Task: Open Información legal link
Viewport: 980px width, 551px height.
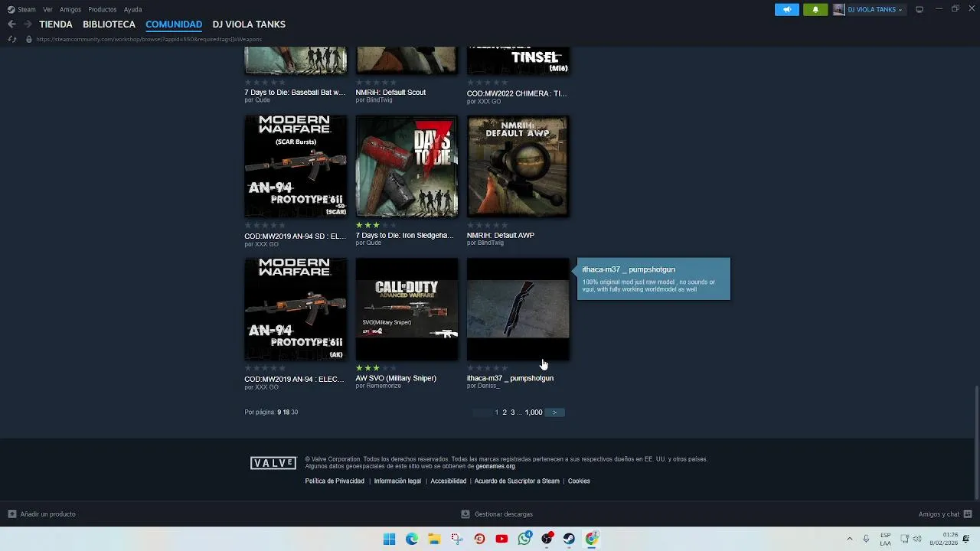Action: (x=397, y=481)
